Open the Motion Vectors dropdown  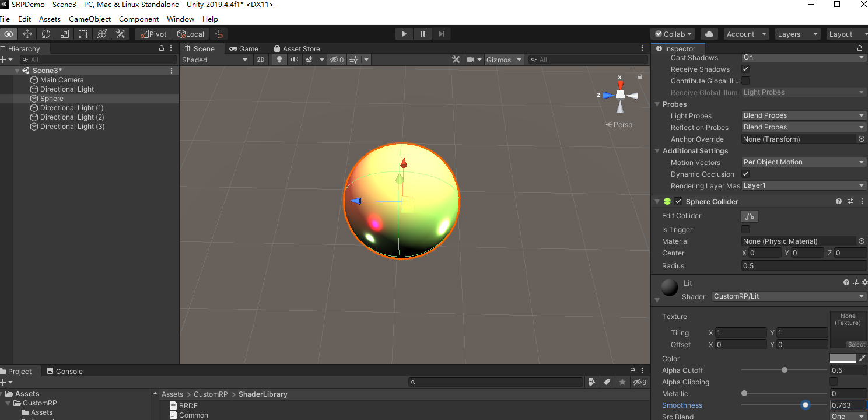coord(803,162)
